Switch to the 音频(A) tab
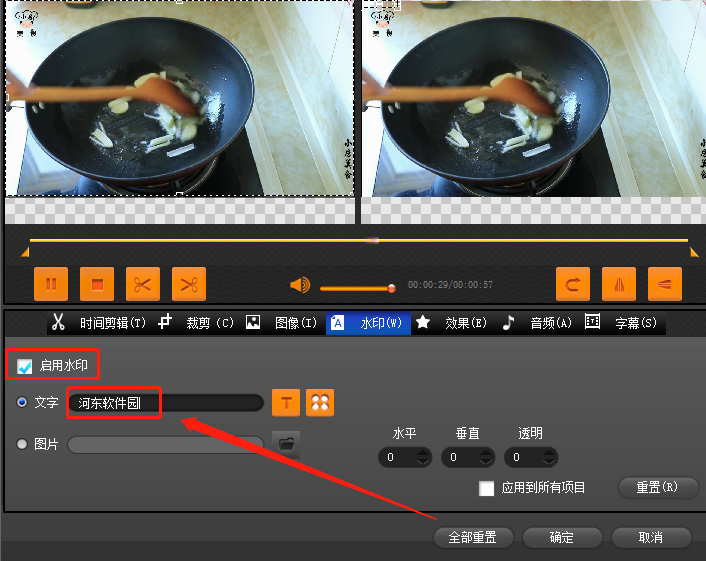Viewport: 706px width, 561px height. [536, 322]
